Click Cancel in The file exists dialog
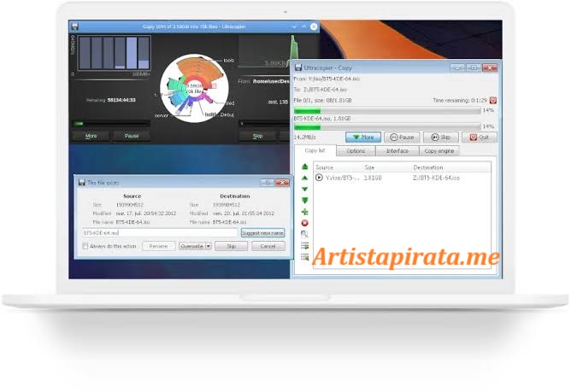The width and height of the screenshot is (571, 392). point(268,246)
